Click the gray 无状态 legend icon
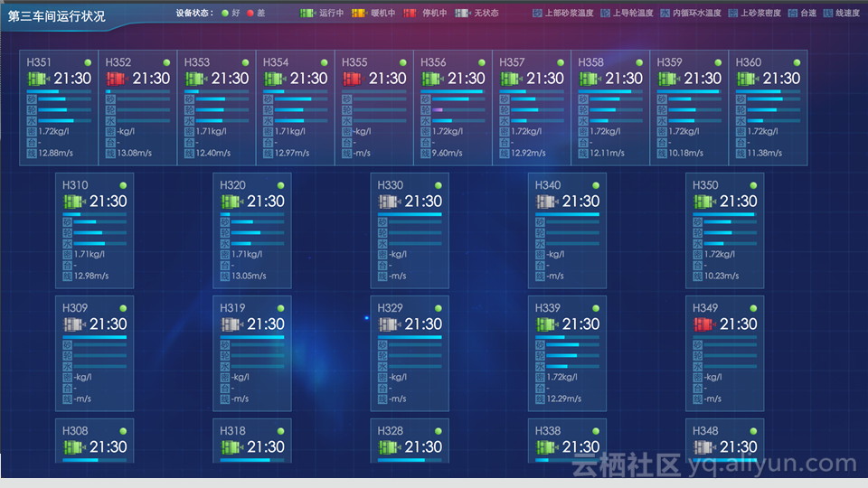This screenshot has height=488, width=868. 462,13
